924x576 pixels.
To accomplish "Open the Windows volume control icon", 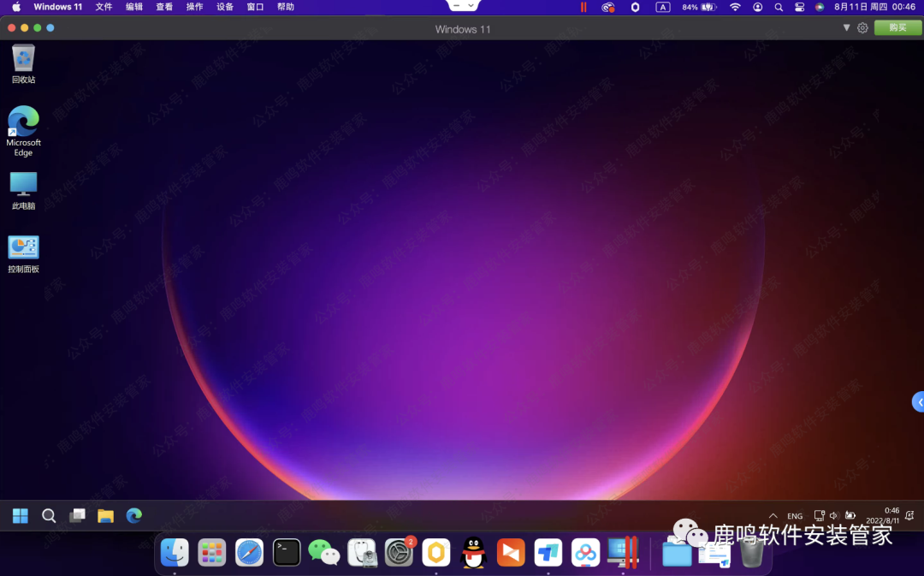I will click(834, 516).
